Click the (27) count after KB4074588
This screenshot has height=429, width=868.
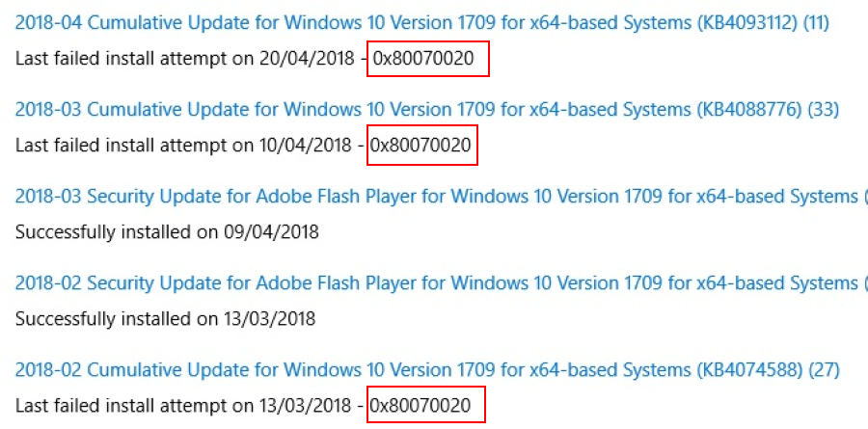coord(823,370)
